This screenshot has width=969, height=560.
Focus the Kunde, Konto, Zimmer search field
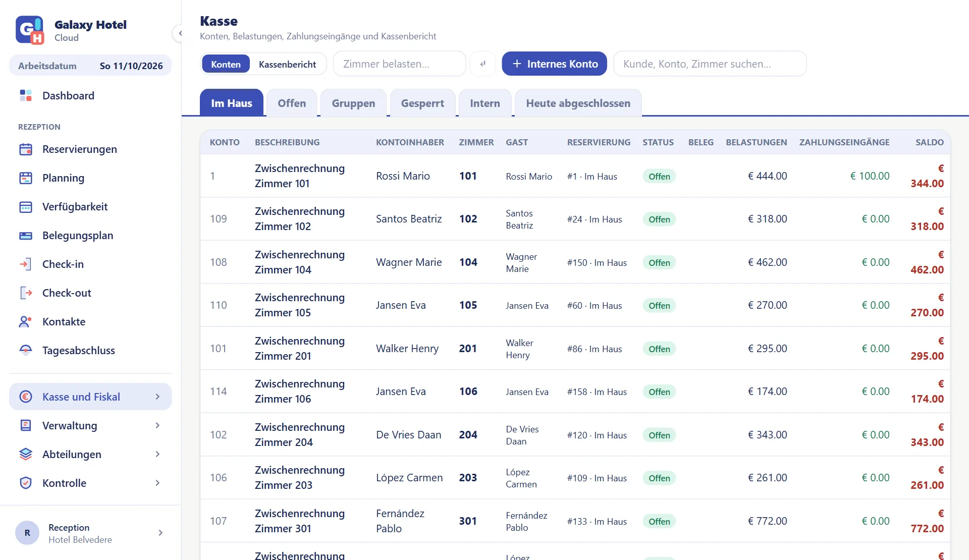(710, 64)
